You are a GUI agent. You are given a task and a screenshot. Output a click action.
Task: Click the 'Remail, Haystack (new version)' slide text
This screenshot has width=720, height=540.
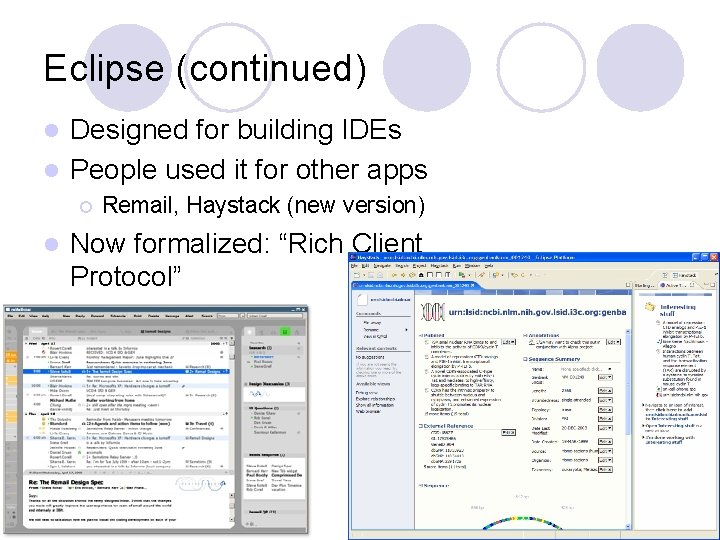click(264, 205)
